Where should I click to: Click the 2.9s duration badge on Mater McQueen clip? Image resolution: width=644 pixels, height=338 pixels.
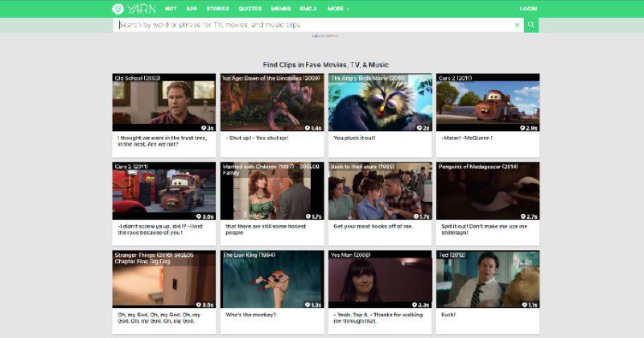click(529, 128)
